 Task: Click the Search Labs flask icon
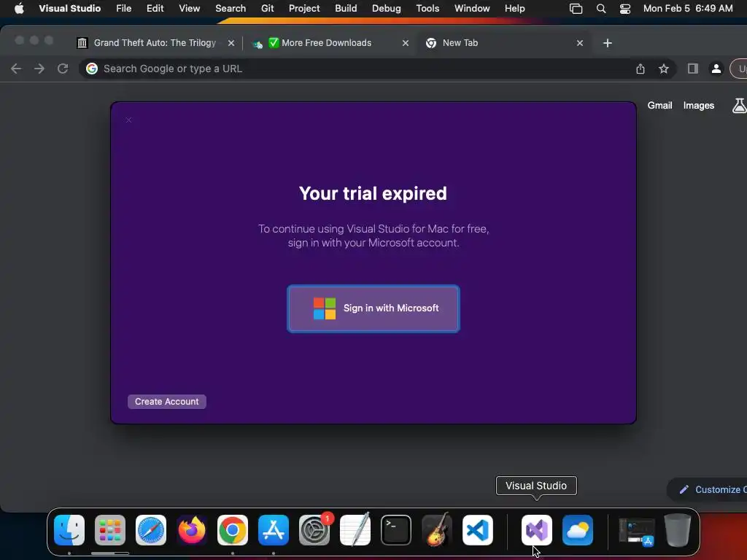[739, 105]
